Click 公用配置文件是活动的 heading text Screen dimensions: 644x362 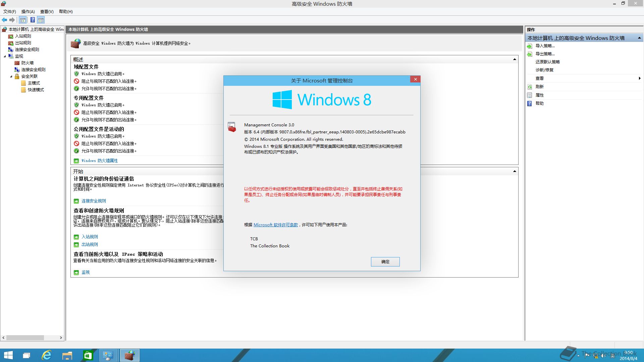[x=99, y=129]
